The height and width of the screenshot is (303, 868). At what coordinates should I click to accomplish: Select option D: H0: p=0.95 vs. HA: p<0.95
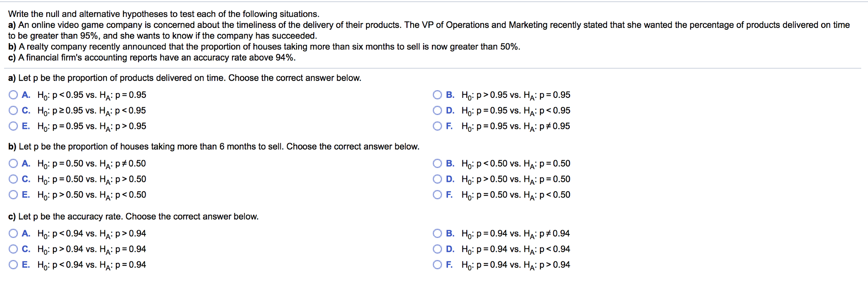[x=437, y=110]
